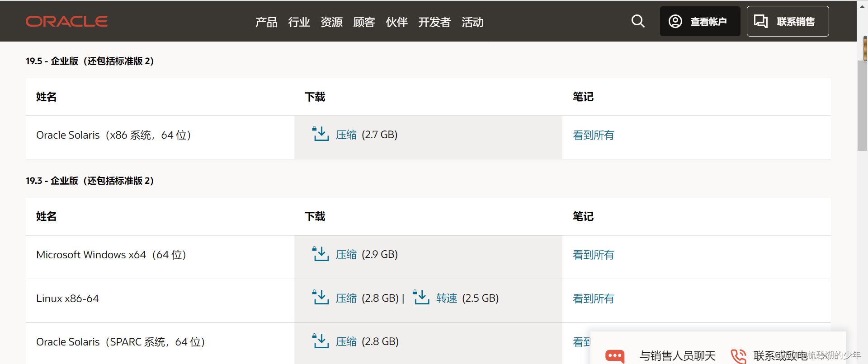This screenshot has height=364, width=868.
Task: Open the 活动 menu
Action: click(x=472, y=22)
